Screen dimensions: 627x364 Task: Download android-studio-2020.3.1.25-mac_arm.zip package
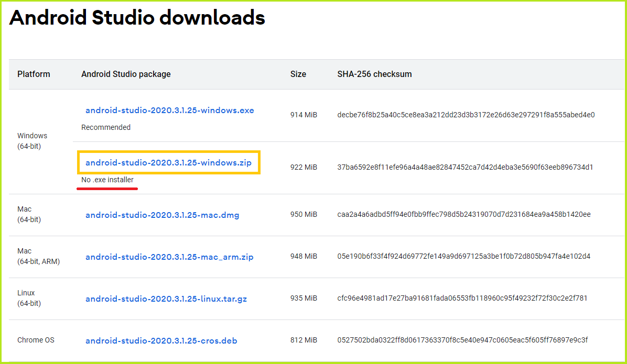pyautogui.click(x=169, y=257)
